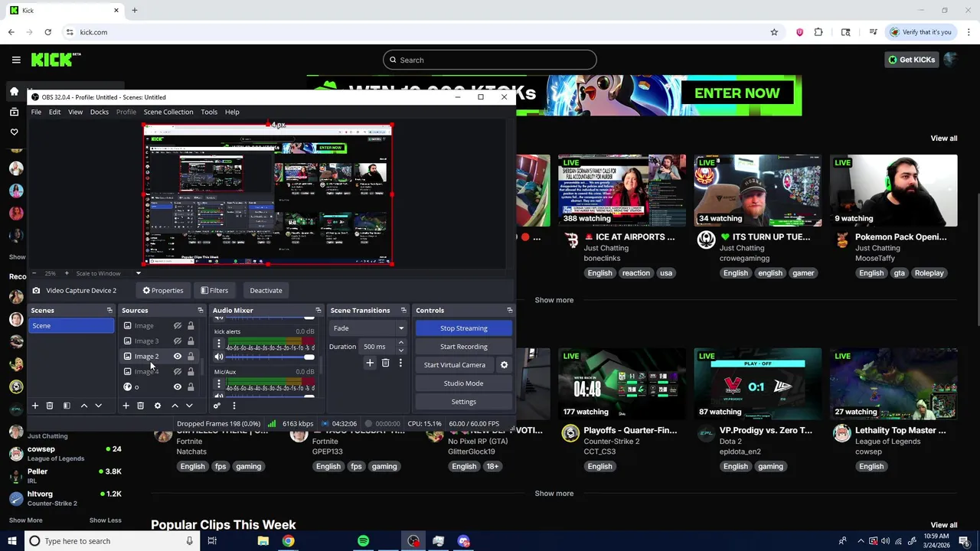Click Start Recording button
The image size is (980, 551).
pyautogui.click(x=464, y=347)
